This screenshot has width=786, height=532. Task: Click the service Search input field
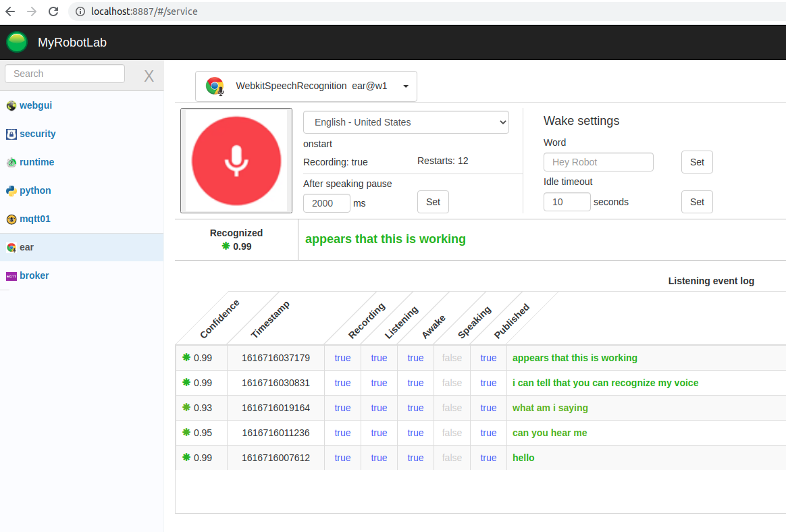click(65, 74)
